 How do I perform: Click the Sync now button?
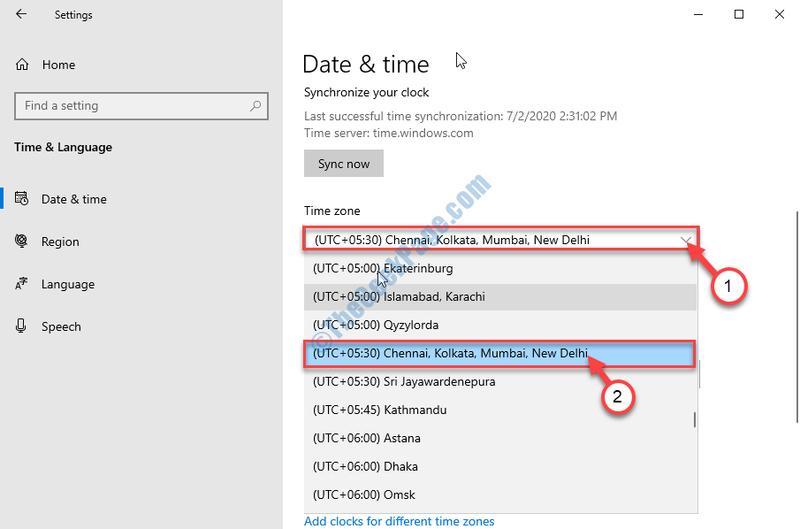click(x=343, y=163)
